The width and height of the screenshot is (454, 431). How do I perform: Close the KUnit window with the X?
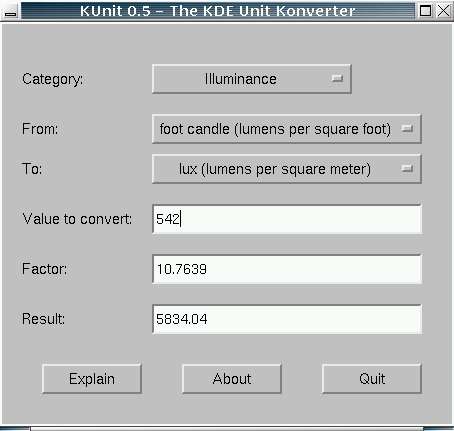click(443, 11)
